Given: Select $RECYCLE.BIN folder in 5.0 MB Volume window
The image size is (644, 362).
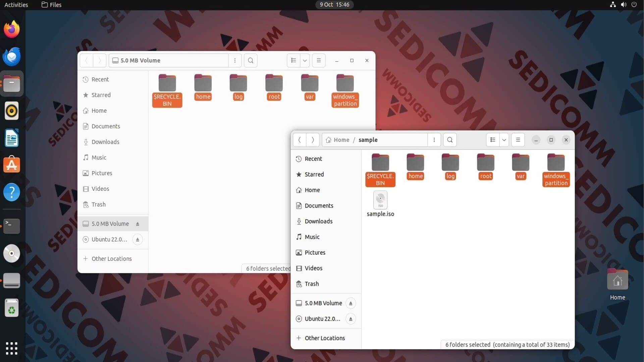Looking at the screenshot, I should coord(167,90).
